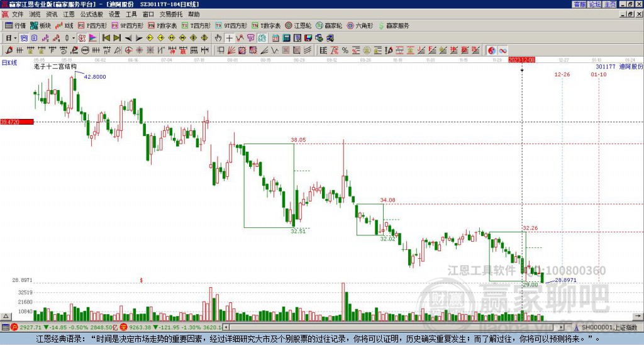Click the black left arrow icon
644x345 pixels.
[128, 38]
